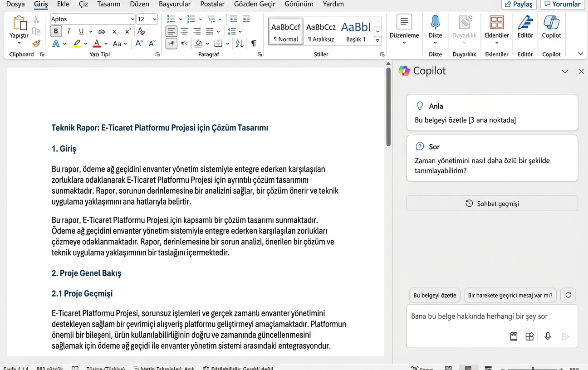Screen dimensions: 588x370
Task: Apply the Format Painter tool
Action: pos(37,44)
